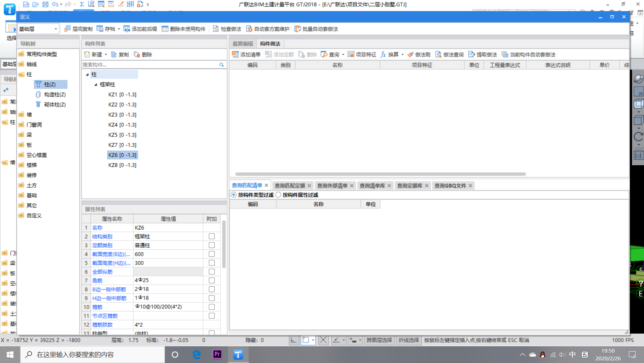The width and height of the screenshot is (644, 363).
Task: Select 查询定额库 tab
Action: point(409,186)
